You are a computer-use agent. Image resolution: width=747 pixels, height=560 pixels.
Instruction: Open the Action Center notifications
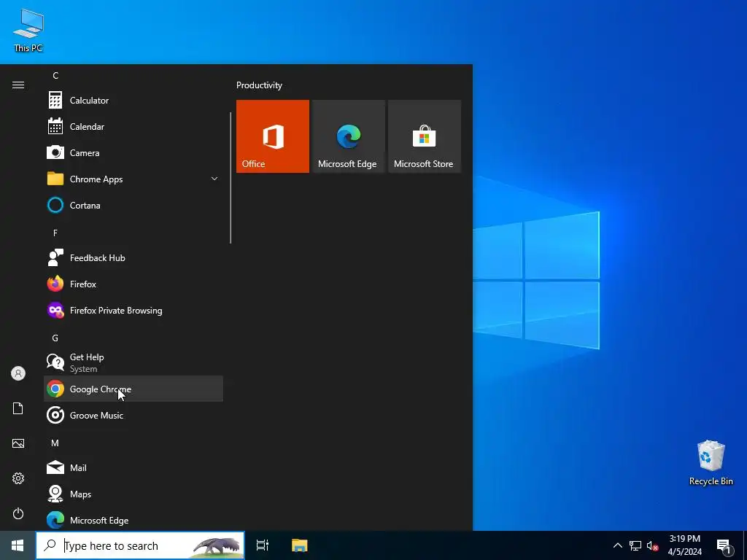click(725, 545)
